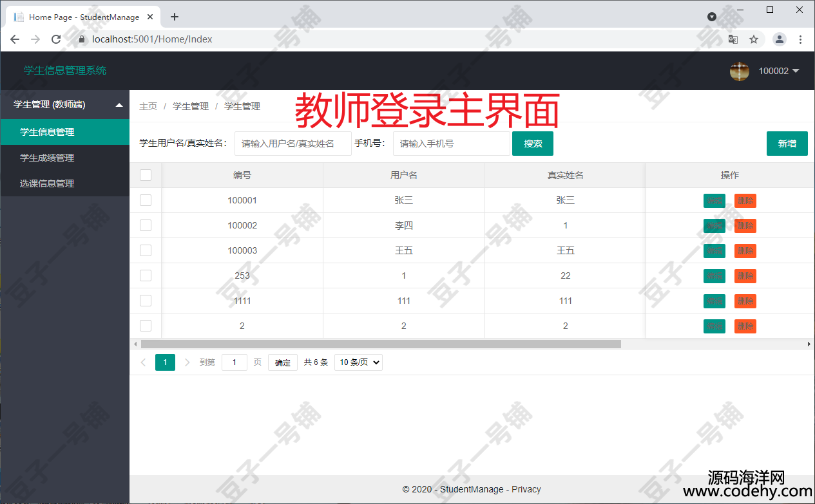Click the 请输入手机号 input field

tap(451, 144)
